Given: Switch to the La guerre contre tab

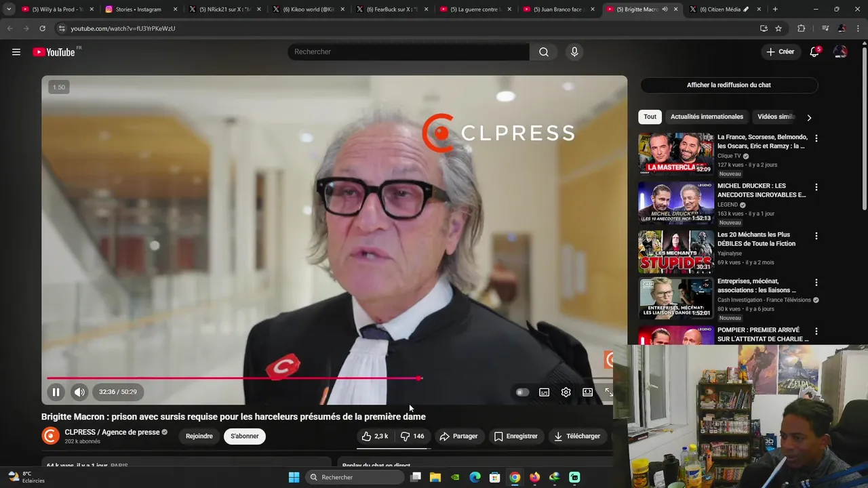Looking at the screenshot, I should click(x=475, y=9).
